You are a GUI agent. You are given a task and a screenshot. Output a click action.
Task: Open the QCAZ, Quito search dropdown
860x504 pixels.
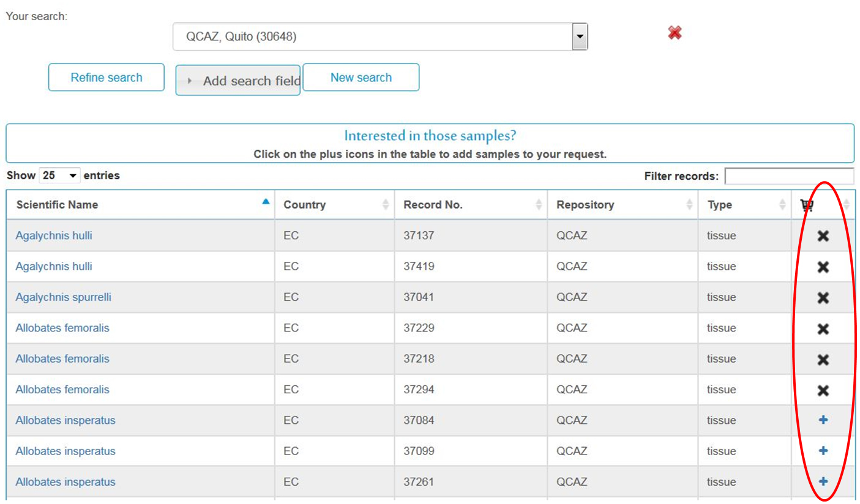pyautogui.click(x=579, y=37)
